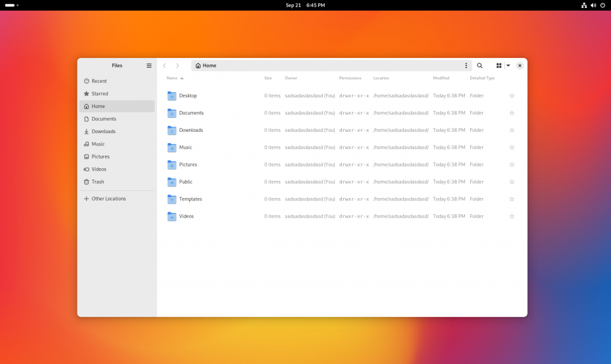
Task: Open the Files hamburger menu
Action: [149, 66]
